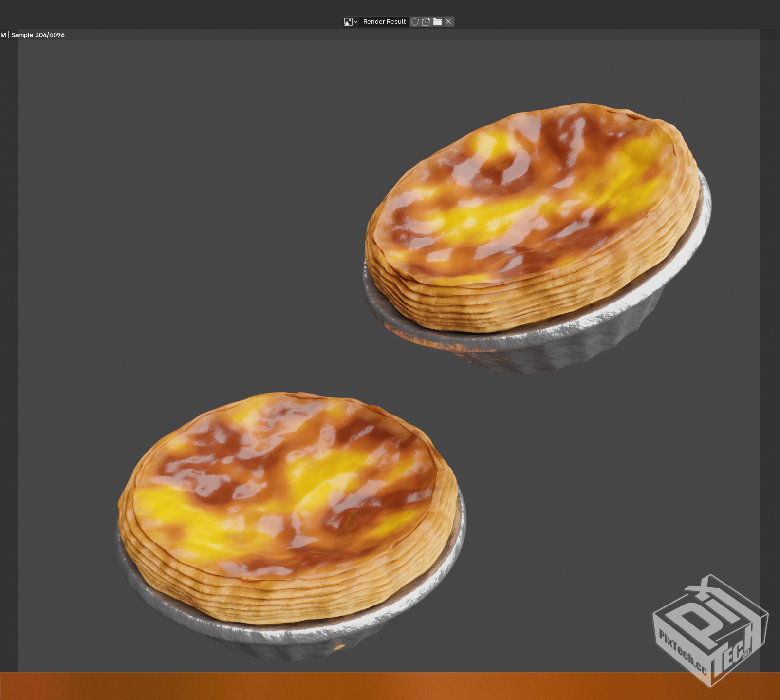Click the dark margin right of render frame

pyautogui.click(x=770, y=341)
